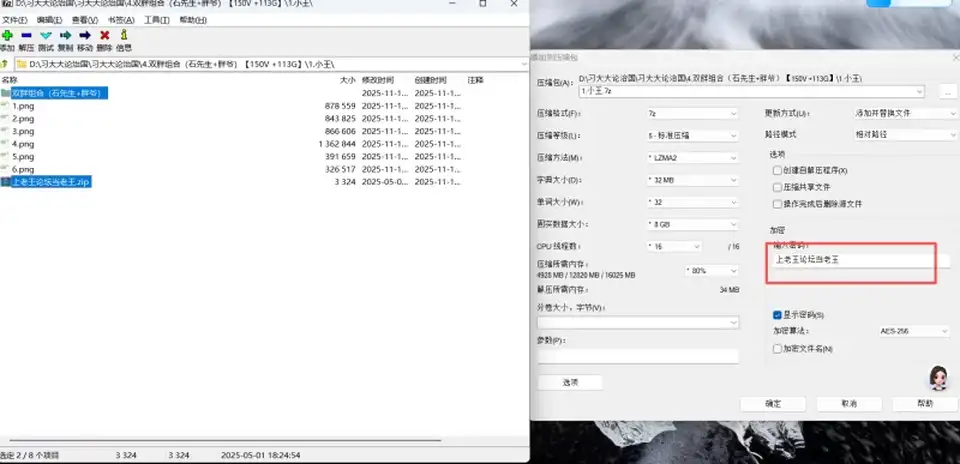The width and height of the screenshot is (960, 464).
Task: Open the 压缩格式 dropdown showing 7z
Action: pos(692,113)
